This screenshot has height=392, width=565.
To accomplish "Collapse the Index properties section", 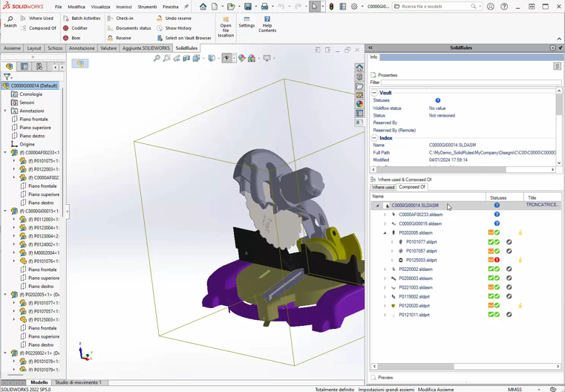I will 374,137.
